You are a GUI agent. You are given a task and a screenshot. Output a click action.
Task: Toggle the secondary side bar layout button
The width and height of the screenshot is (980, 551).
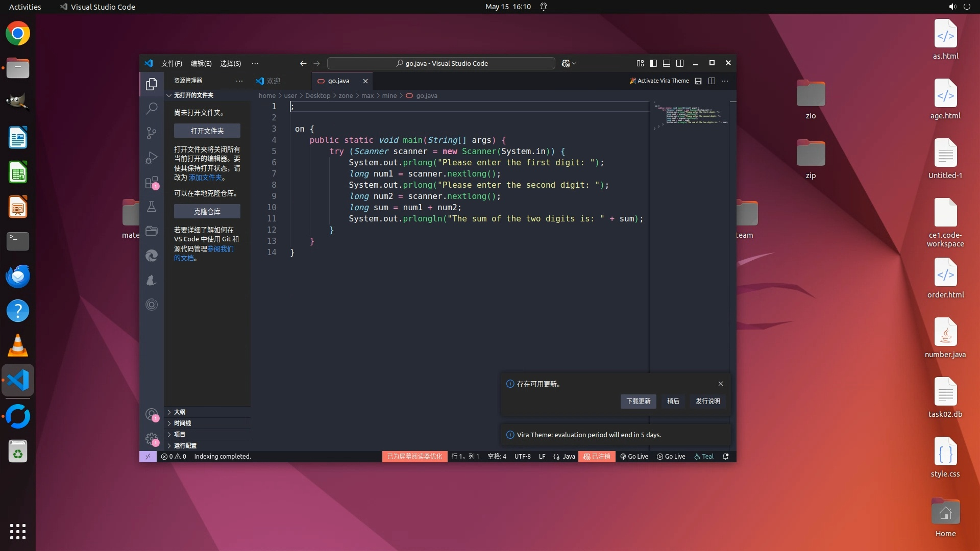click(x=680, y=63)
